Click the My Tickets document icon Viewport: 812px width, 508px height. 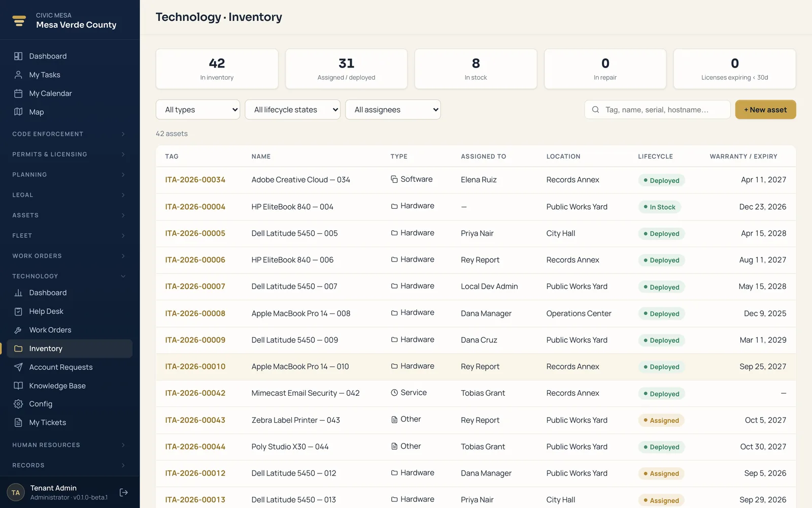pyautogui.click(x=18, y=423)
